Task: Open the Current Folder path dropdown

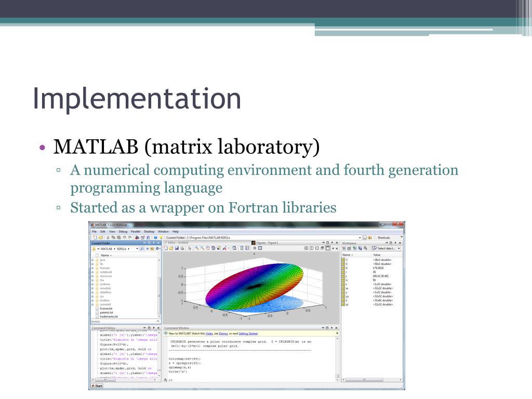Action: [360, 237]
